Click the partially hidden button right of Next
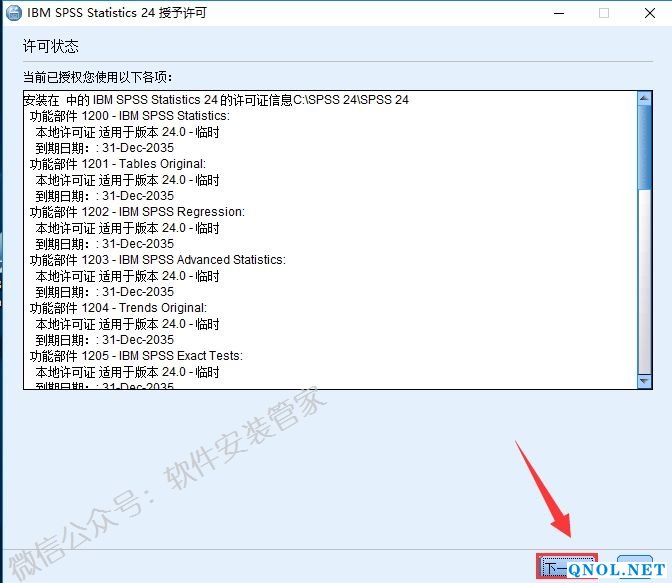Screen dimensions: 672x583 coord(634,567)
